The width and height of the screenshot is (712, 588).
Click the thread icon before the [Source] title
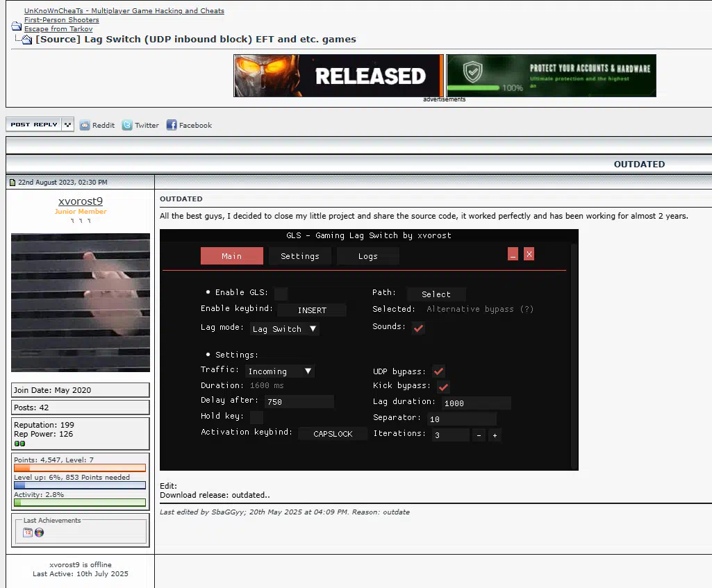tap(27, 40)
